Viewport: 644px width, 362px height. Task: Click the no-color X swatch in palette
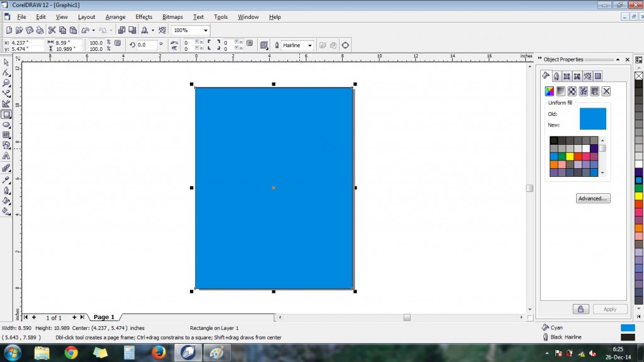tap(639, 76)
